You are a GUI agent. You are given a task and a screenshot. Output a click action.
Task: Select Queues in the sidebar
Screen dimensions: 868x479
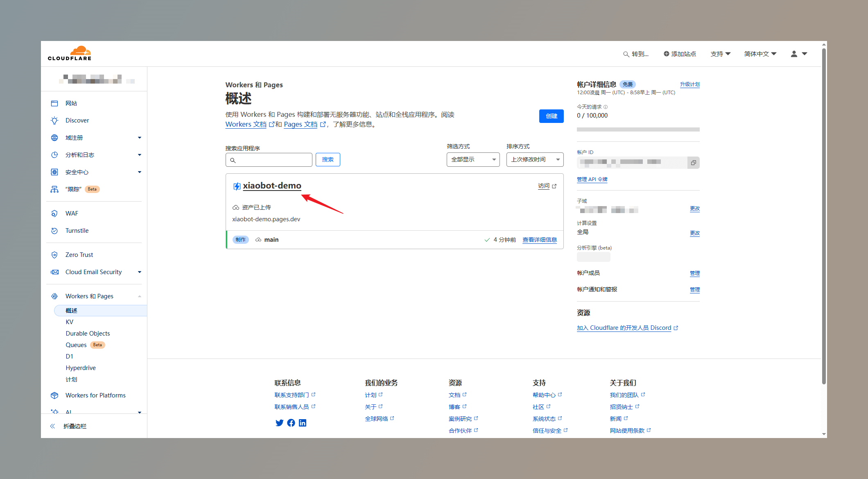coord(76,345)
